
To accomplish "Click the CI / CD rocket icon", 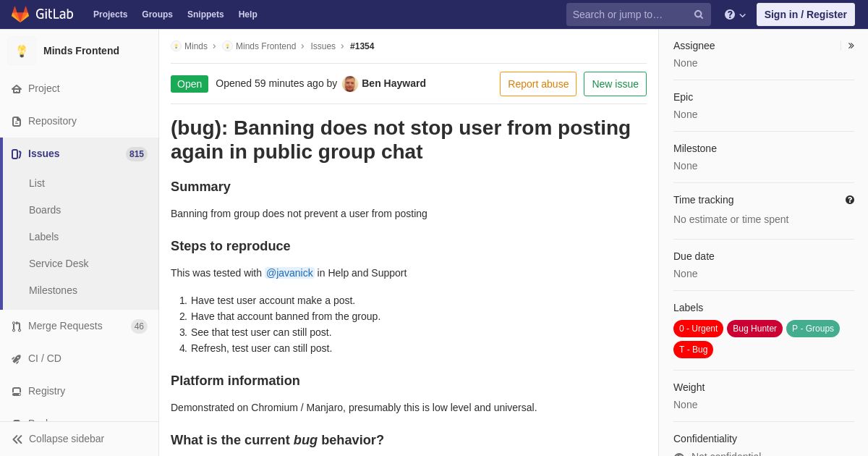I will [x=17, y=359].
